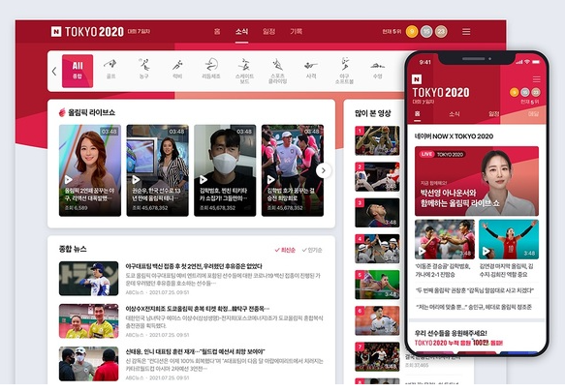Image resolution: width=565 pixels, height=392 pixels.
Task: Open the baseball pitcher news thumbnail
Action: (x=88, y=279)
